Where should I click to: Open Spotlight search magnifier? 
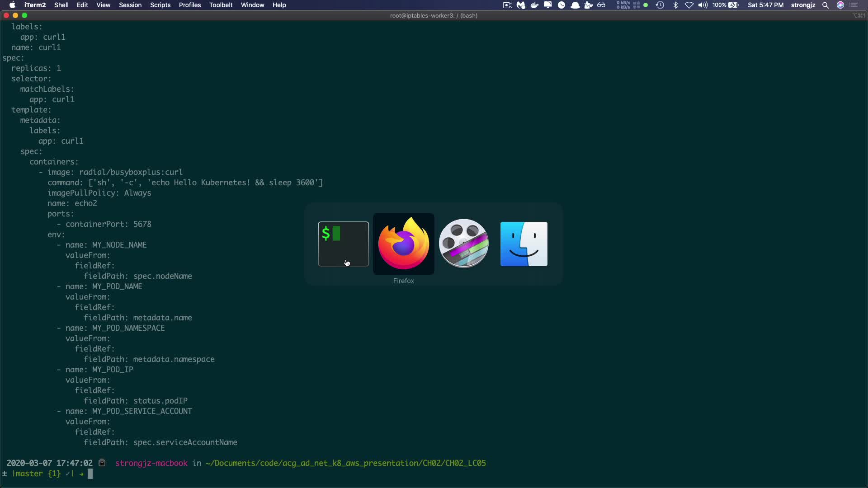click(x=826, y=5)
